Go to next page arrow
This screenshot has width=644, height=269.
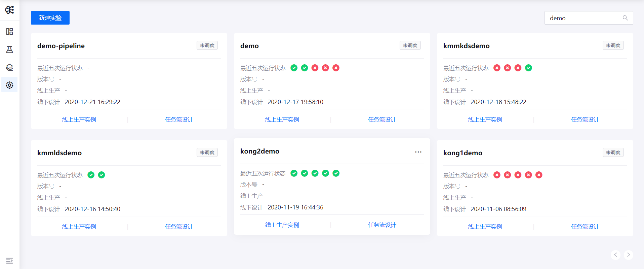coord(629,255)
